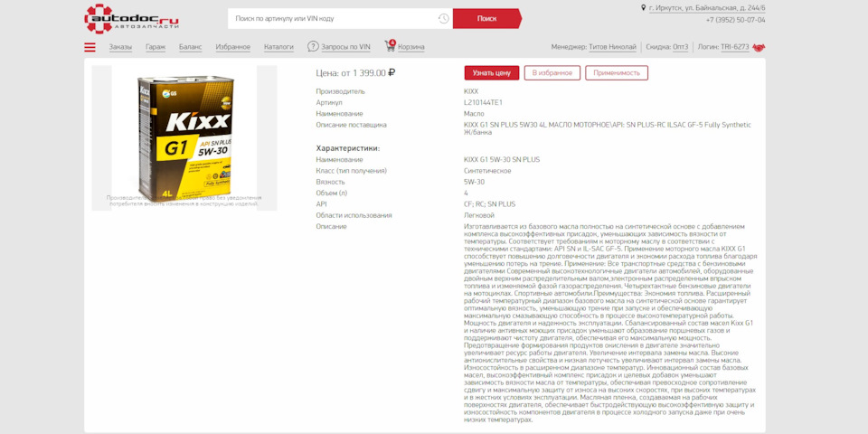
Task: Click the Иркутск address link
Action: [707, 8]
